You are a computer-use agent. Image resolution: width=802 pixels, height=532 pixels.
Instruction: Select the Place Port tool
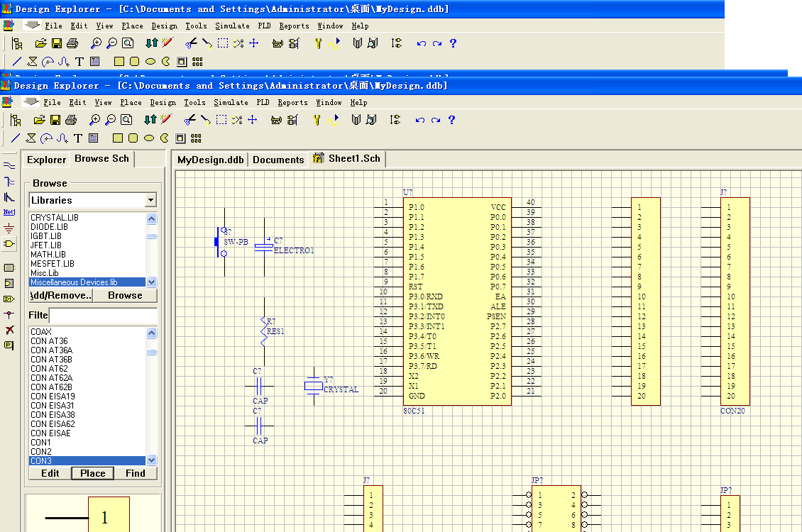[9, 299]
